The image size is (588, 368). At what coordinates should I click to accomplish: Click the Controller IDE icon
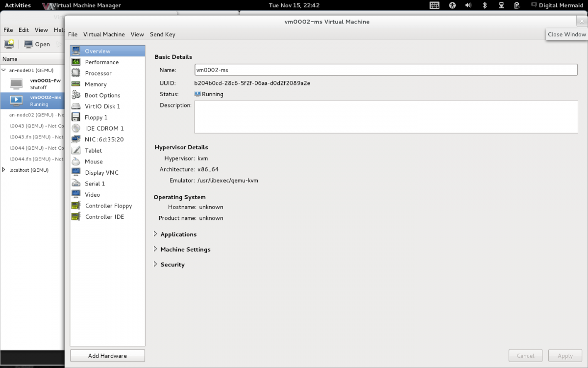[x=76, y=217]
